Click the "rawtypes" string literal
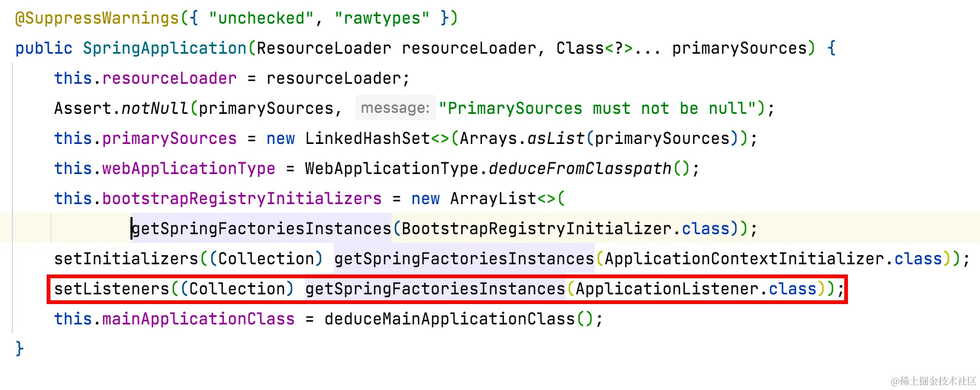The image size is (980, 390). point(382,18)
